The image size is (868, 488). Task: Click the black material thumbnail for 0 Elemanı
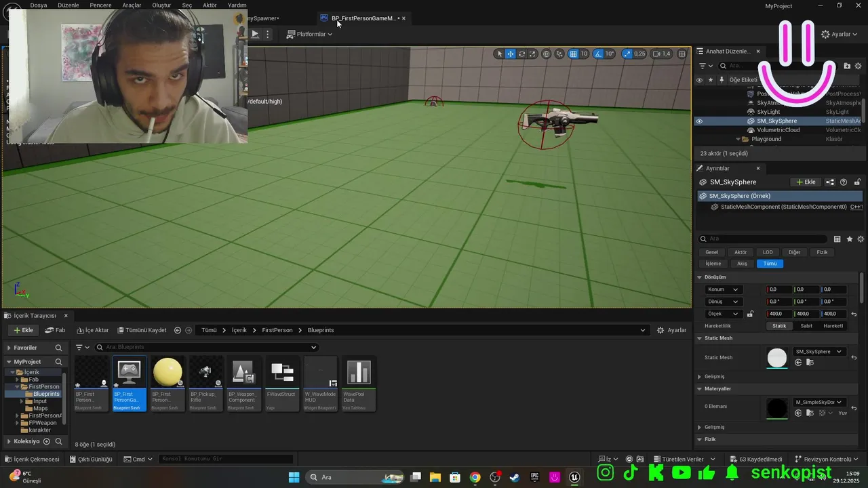pos(777,408)
